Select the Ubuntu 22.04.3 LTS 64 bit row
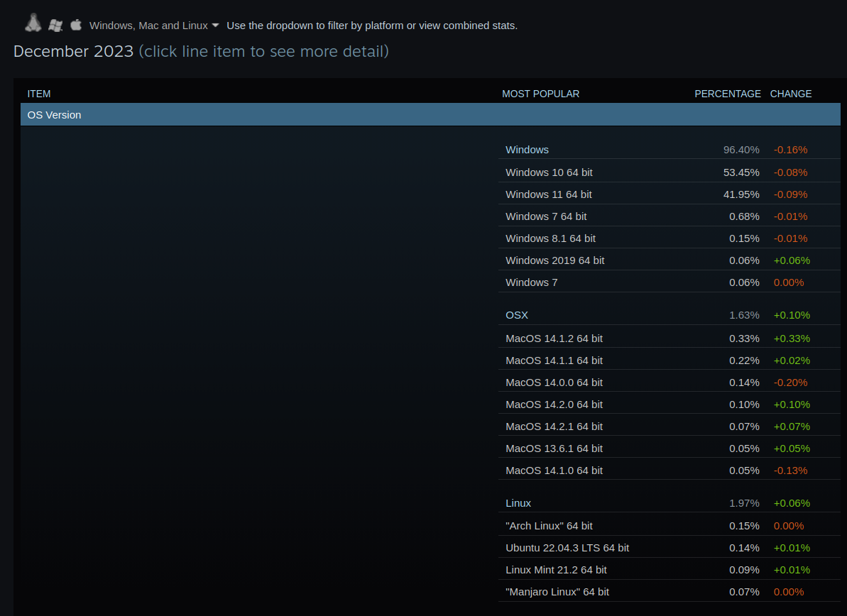The image size is (847, 616). 670,547
